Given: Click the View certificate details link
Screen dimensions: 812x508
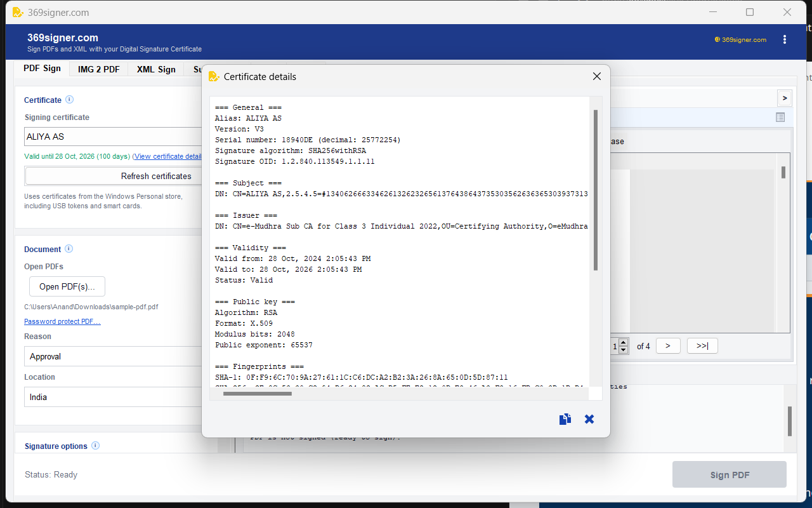Looking at the screenshot, I should click(168, 156).
